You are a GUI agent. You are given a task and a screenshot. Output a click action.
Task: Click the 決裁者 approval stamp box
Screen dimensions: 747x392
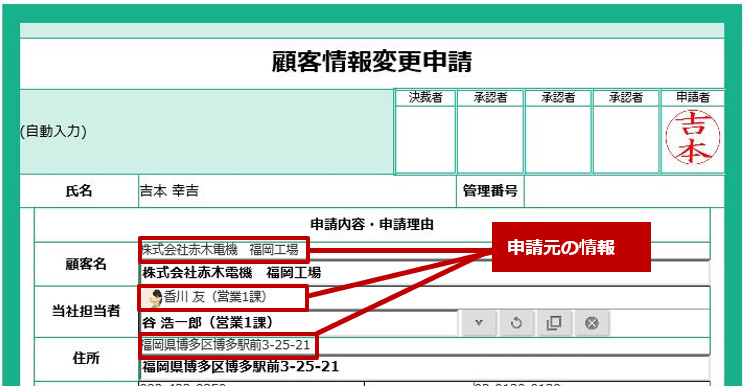tap(425, 140)
